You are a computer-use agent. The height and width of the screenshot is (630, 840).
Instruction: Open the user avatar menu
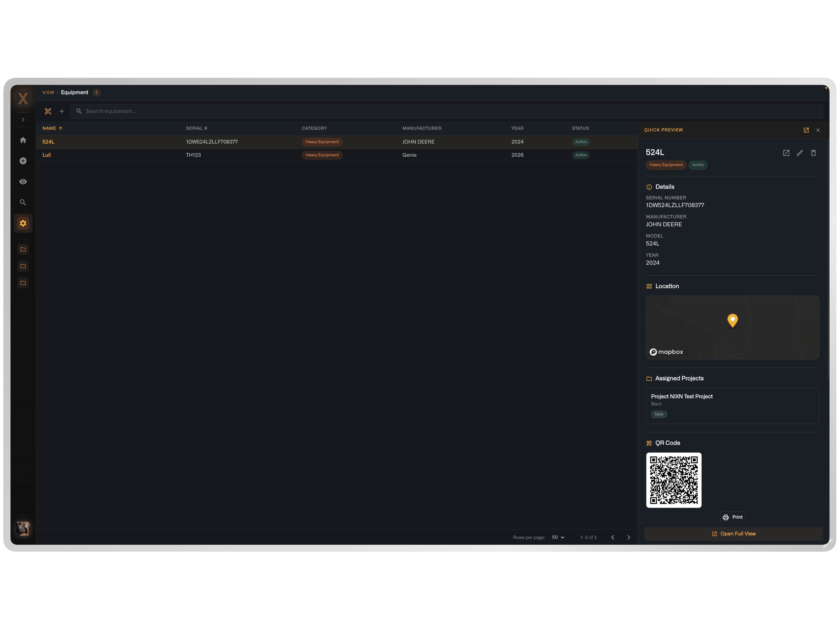(x=23, y=528)
